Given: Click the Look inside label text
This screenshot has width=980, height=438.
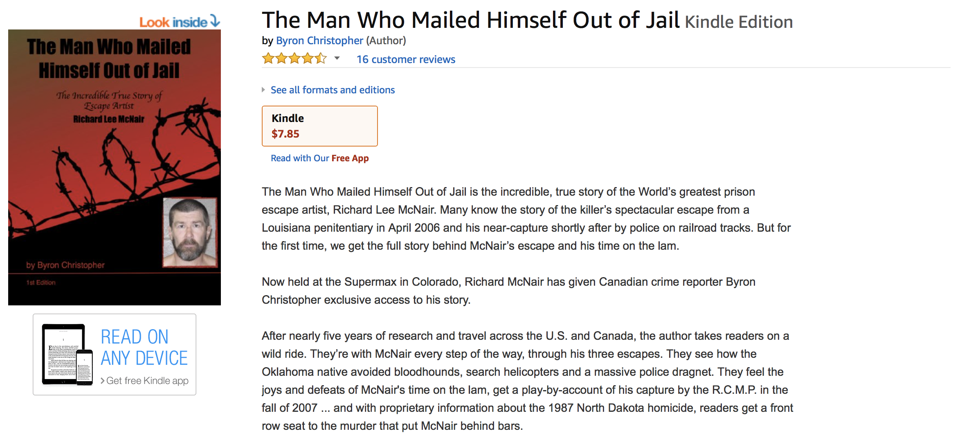Looking at the screenshot, I should pyautogui.click(x=173, y=22).
